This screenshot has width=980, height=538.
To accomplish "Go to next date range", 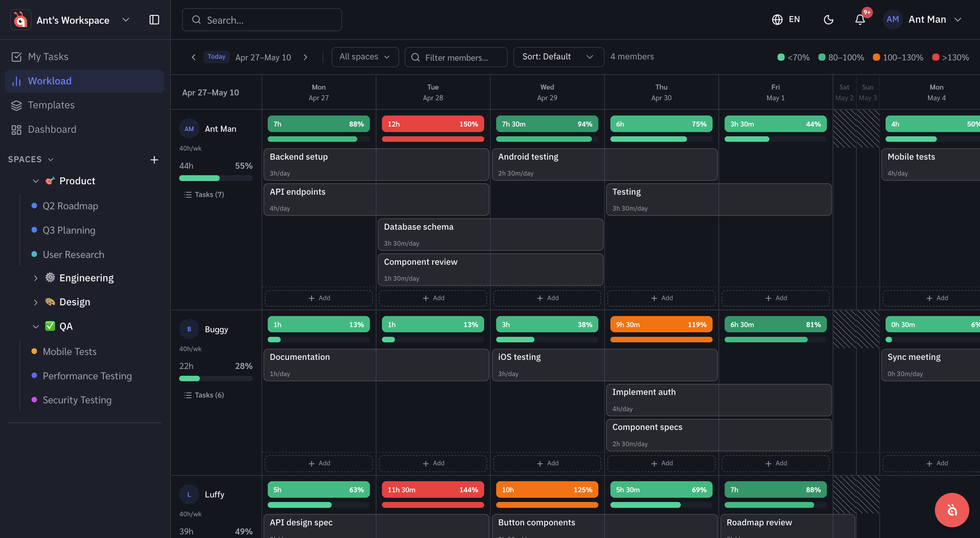I will pos(305,57).
